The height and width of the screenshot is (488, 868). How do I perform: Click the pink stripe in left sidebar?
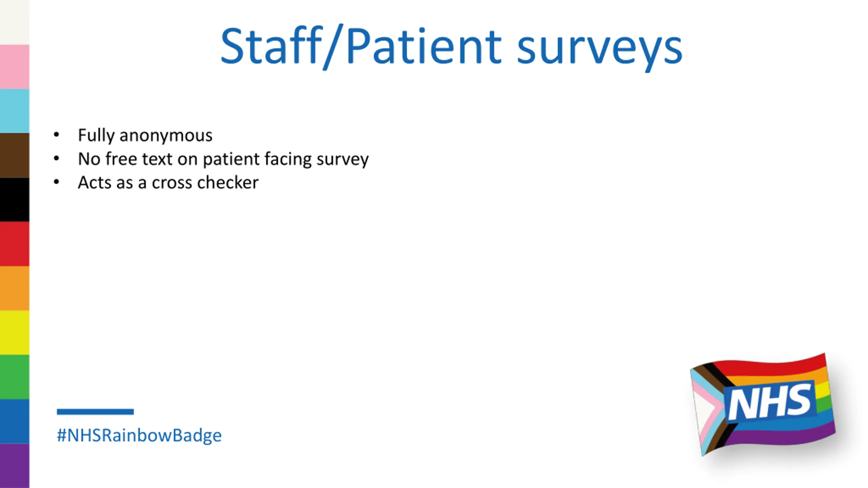pyautogui.click(x=15, y=67)
